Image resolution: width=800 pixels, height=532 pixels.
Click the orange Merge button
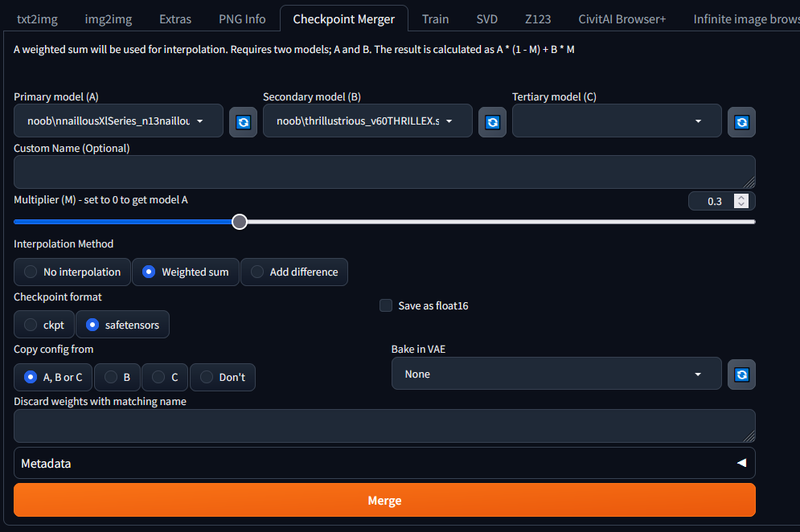tap(384, 501)
